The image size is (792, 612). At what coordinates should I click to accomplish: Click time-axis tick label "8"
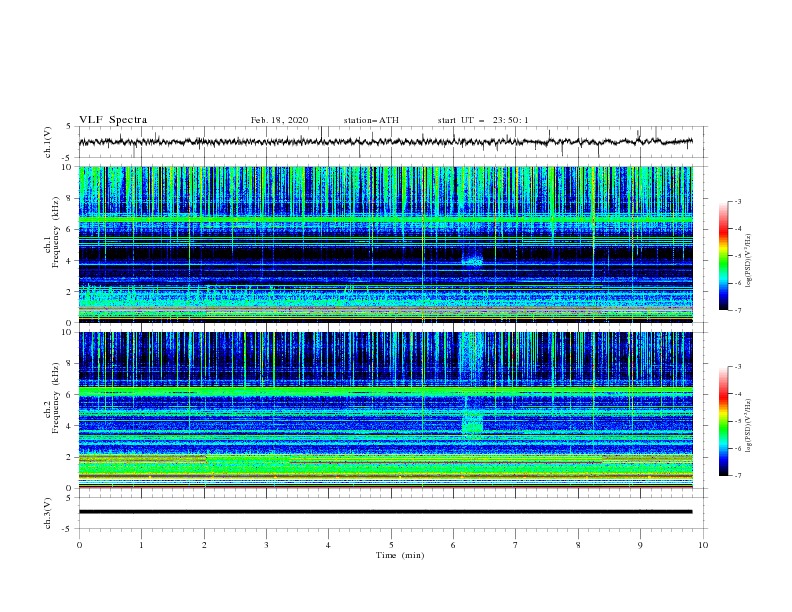[578, 545]
